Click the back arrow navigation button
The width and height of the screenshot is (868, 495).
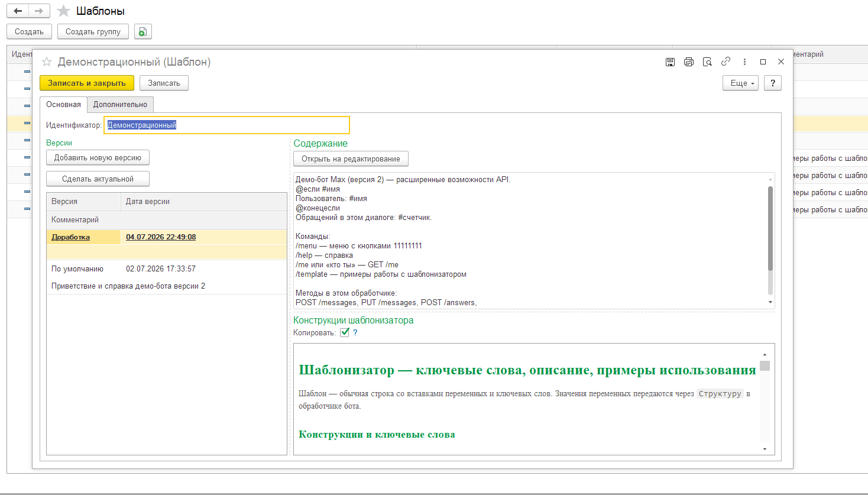click(18, 11)
